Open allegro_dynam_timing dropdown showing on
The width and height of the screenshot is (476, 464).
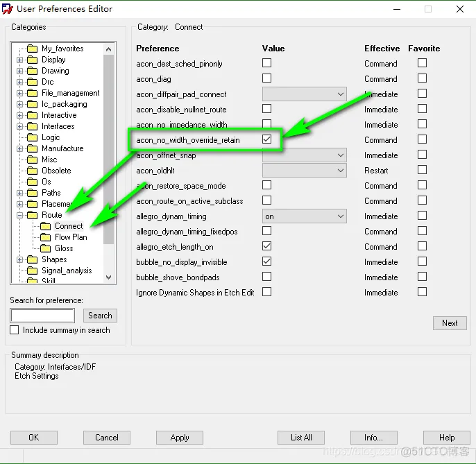coord(305,216)
